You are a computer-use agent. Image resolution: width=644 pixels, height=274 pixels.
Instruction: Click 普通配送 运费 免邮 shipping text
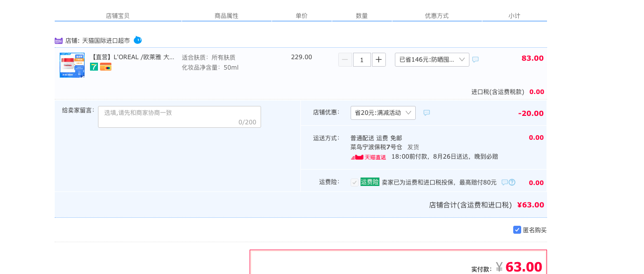coord(376,138)
